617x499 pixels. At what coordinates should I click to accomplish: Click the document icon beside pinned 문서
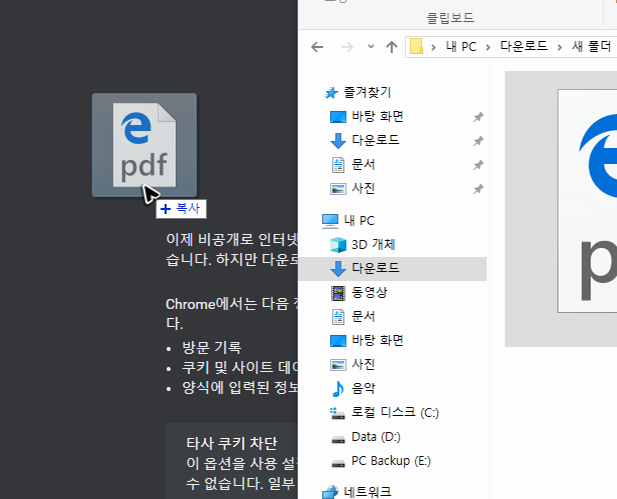tap(338, 165)
